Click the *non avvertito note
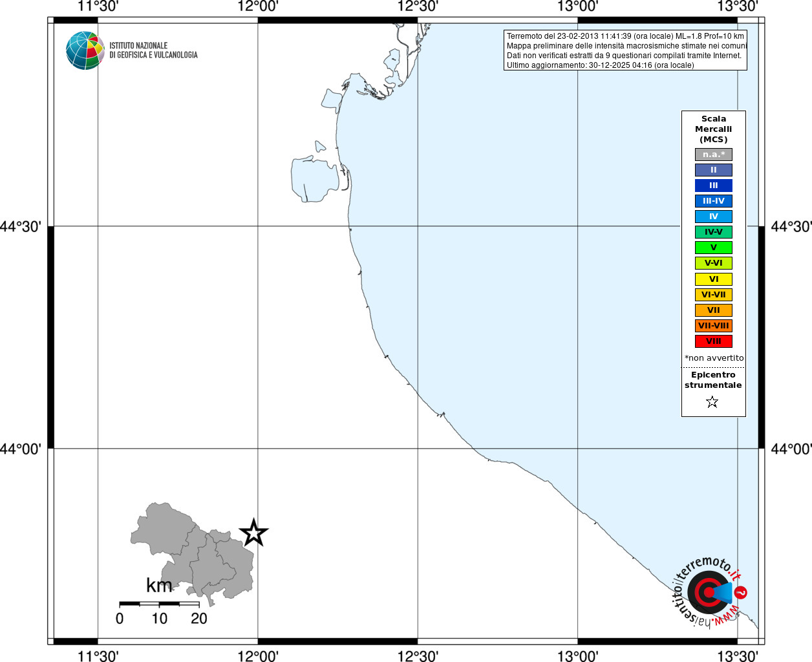 coord(714,358)
